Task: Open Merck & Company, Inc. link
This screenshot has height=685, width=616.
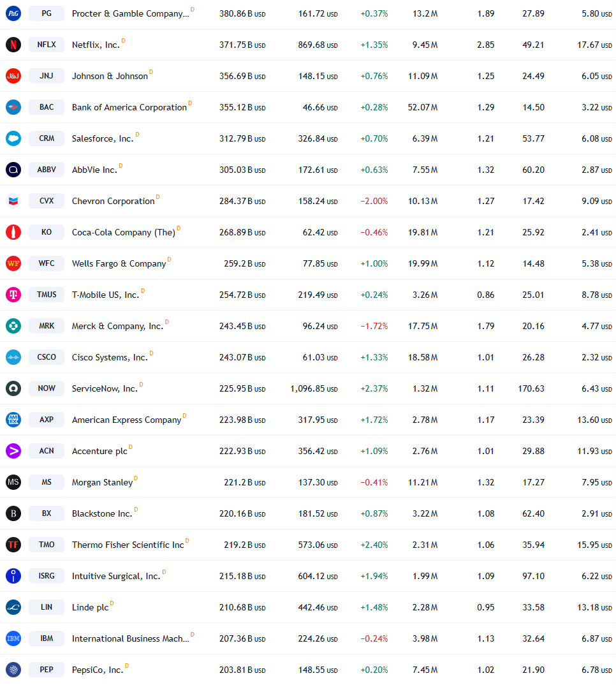Action: point(117,327)
